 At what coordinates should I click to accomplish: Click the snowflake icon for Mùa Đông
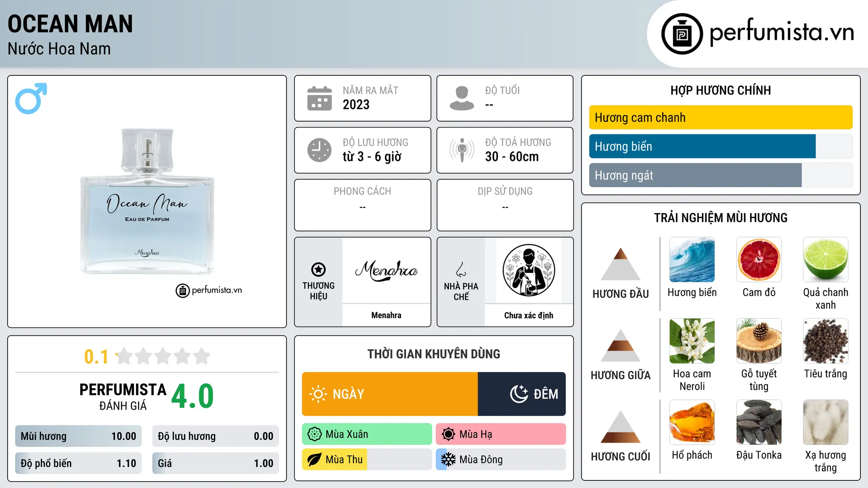[448, 460]
